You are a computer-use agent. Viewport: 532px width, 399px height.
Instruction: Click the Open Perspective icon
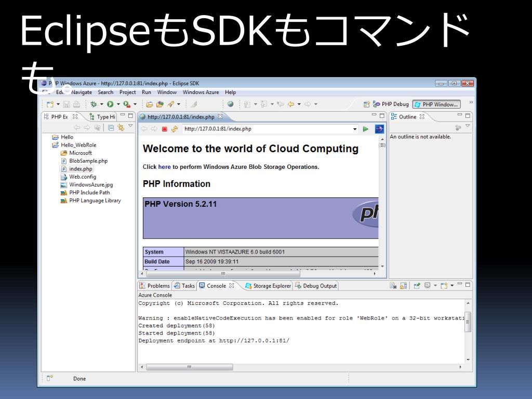366,104
